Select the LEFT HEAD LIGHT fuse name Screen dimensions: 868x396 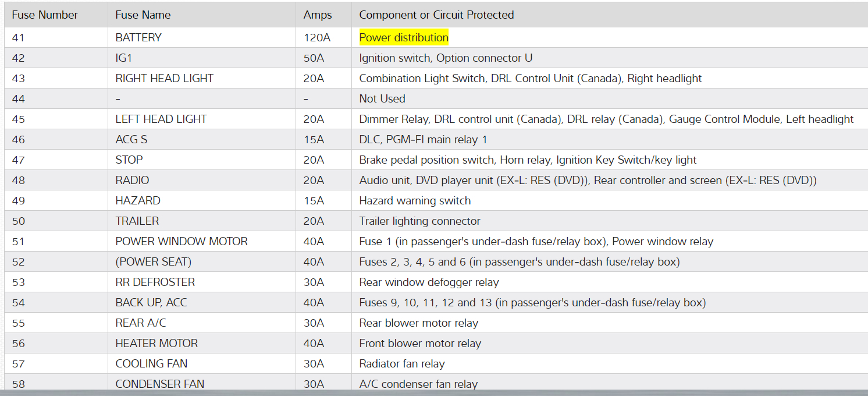pyautogui.click(x=161, y=119)
